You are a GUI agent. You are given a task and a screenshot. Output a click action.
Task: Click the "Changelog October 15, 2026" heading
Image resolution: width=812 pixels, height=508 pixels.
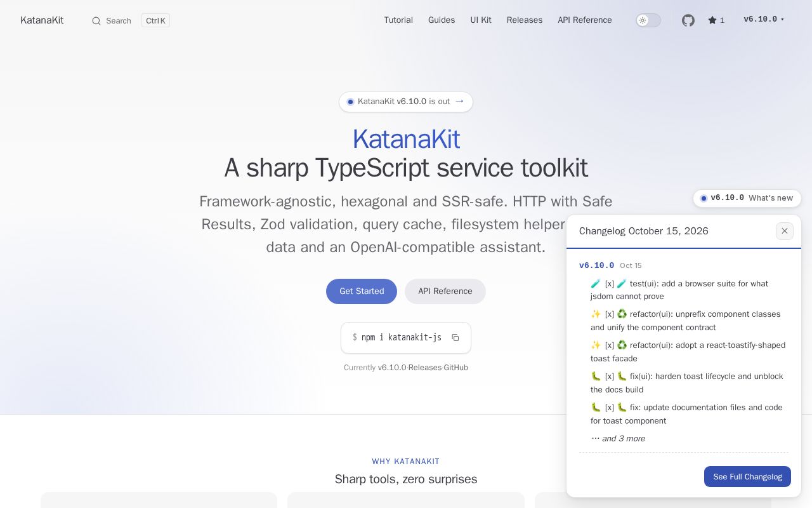(644, 231)
